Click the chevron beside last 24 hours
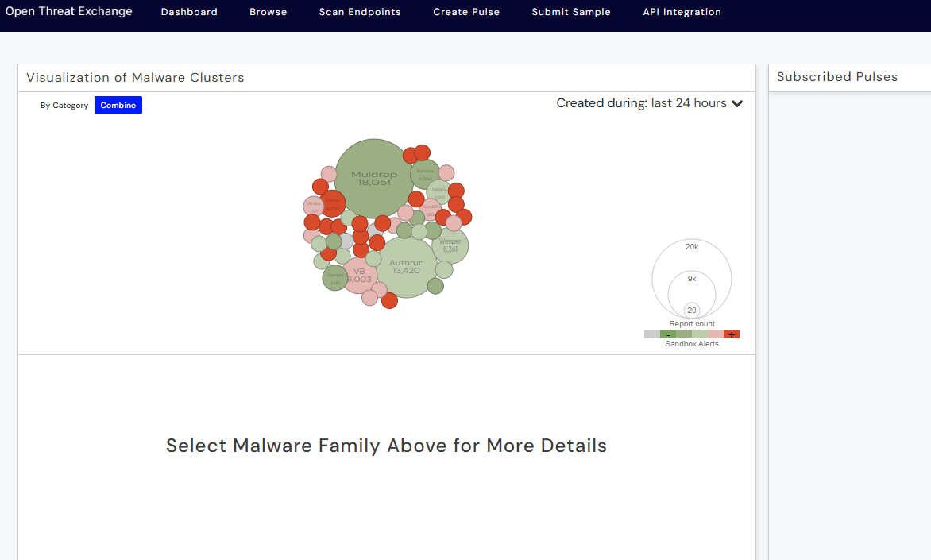Image resolution: width=931 pixels, height=560 pixels. tap(737, 103)
